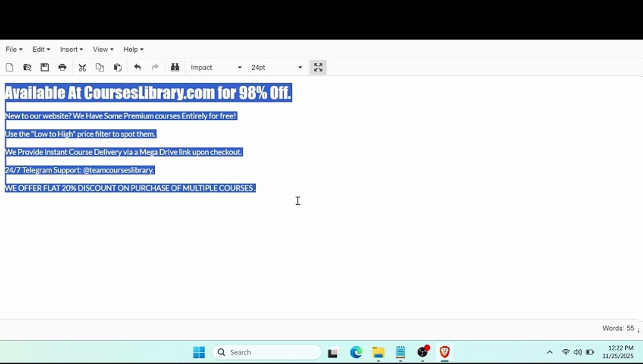The image size is (643, 364).
Task: Undo the last change
Action: pyautogui.click(x=137, y=67)
